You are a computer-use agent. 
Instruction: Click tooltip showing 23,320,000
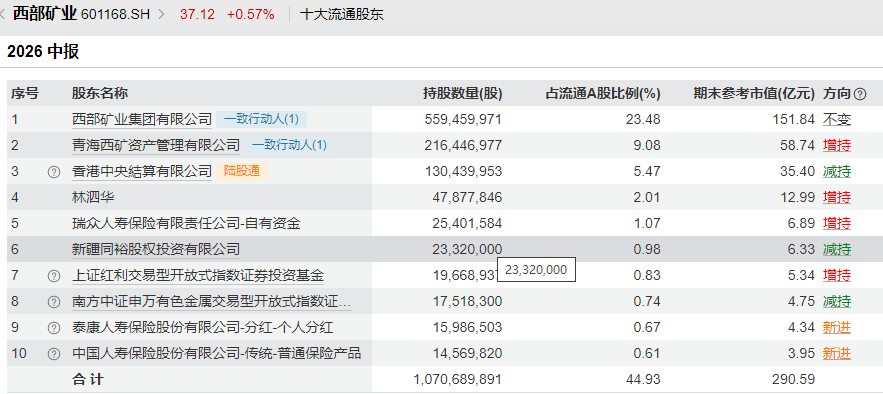point(537,270)
